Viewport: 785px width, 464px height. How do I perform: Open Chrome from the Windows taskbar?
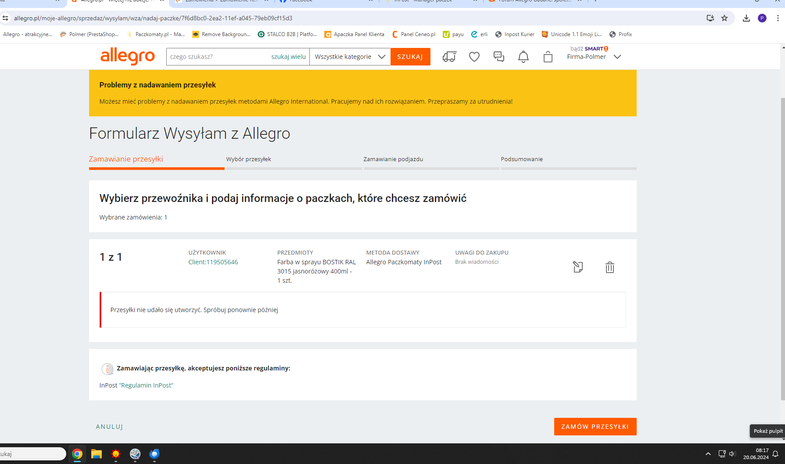[77, 454]
